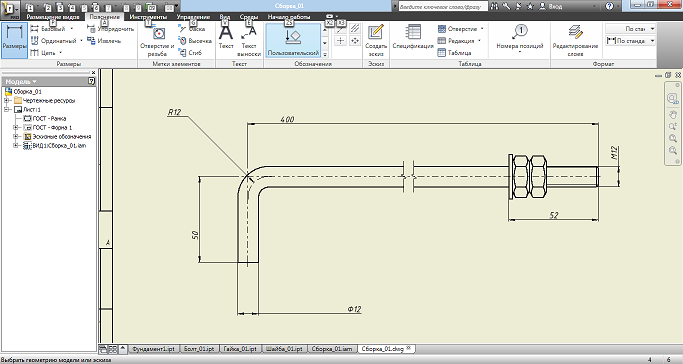Activate the Текст выноски leader text tool
This screenshot has height=364, width=683.
point(249,41)
